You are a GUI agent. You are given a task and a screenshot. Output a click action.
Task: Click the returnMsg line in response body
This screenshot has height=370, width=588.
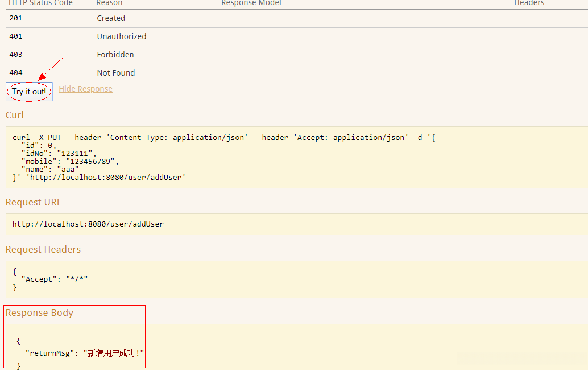(84, 353)
